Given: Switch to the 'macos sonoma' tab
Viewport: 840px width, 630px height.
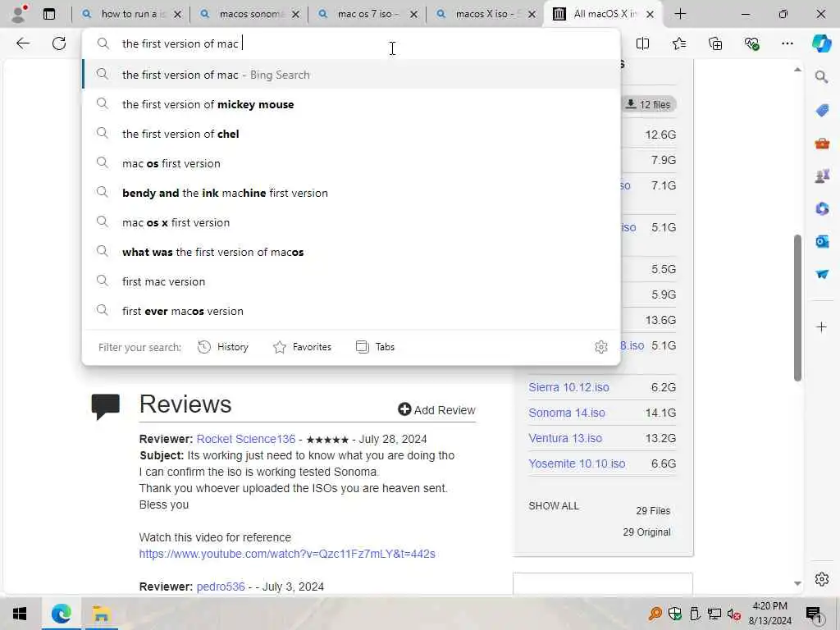Looking at the screenshot, I should pos(249,14).
